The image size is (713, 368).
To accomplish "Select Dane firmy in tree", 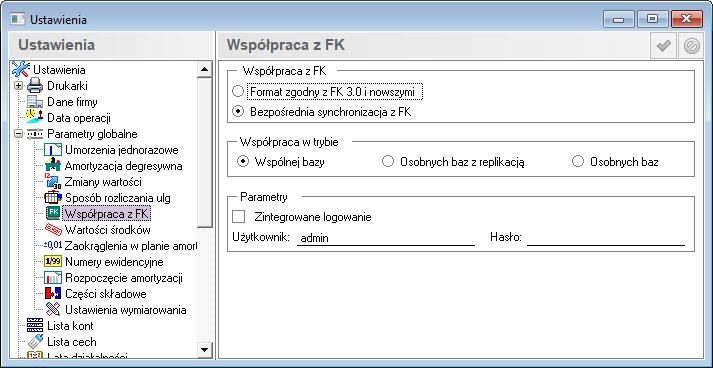I will tap(72, 102).
